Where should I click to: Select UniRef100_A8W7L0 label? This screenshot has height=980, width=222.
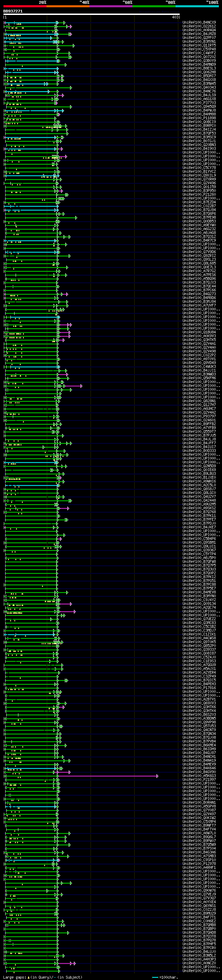[199, 833]
